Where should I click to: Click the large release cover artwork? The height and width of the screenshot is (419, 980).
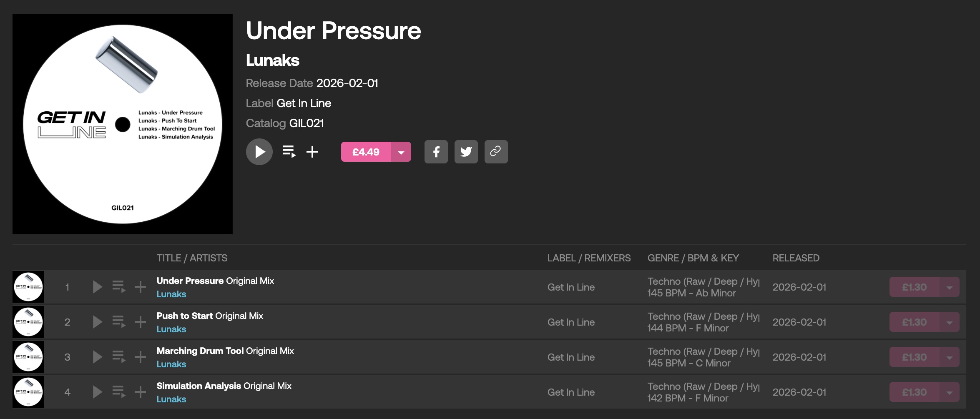pos(123,124)
